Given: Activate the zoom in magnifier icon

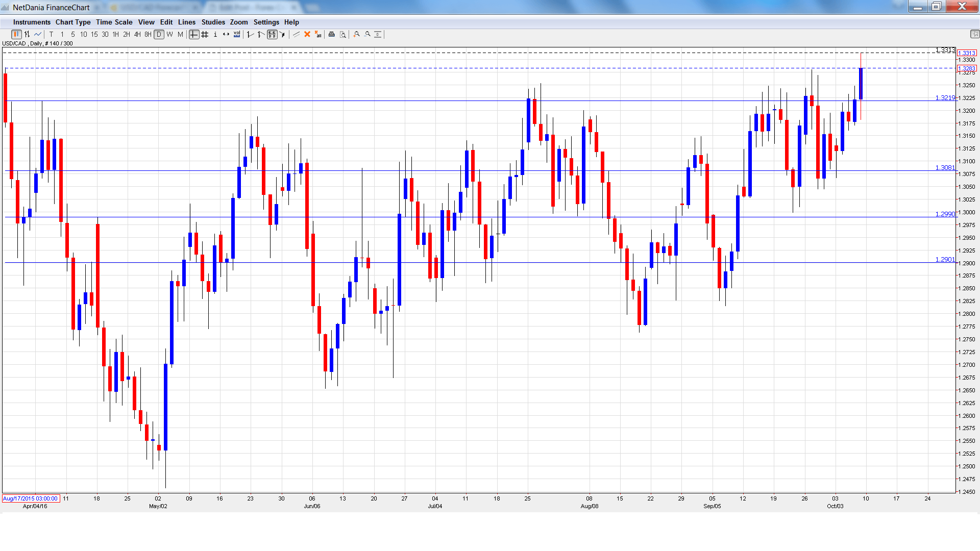Looking at the screenshot, I should point(356,34).
